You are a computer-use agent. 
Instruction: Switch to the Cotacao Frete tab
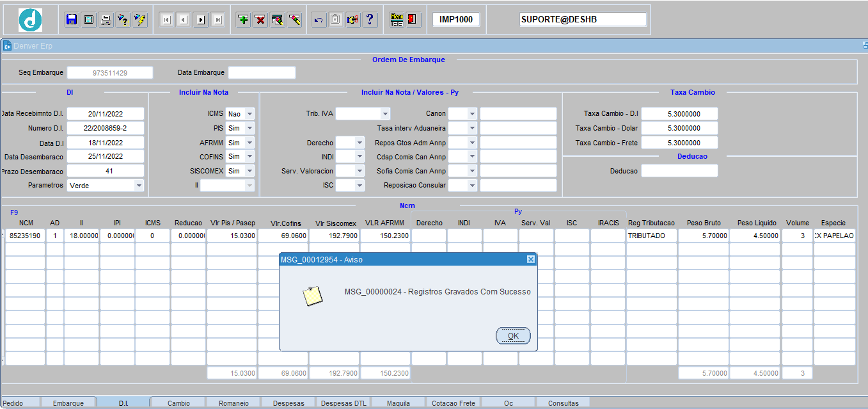coord(454,403)
